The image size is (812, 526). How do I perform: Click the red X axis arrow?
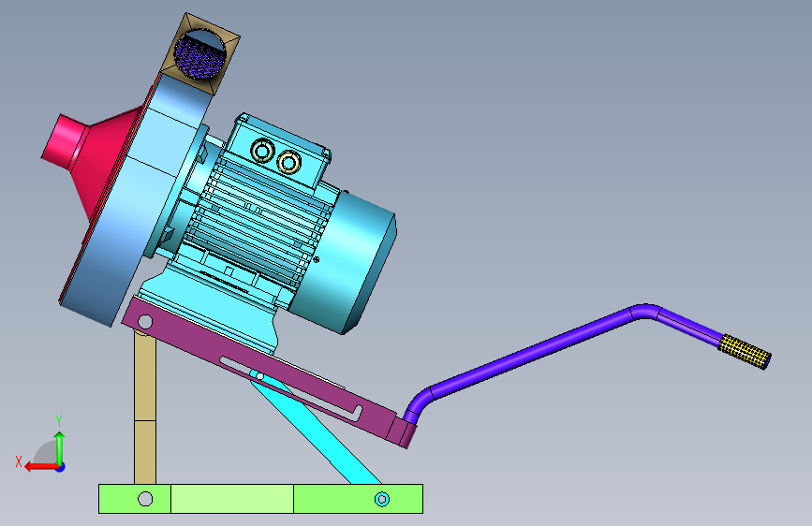click(x=41, y=467)
